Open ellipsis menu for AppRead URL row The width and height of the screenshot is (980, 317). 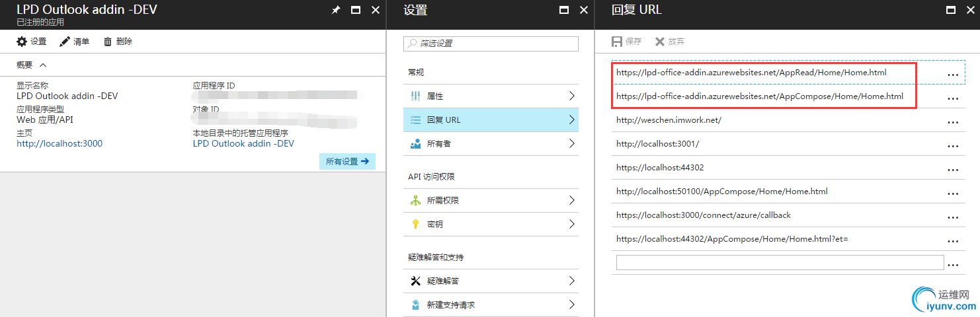pos(953,75)
